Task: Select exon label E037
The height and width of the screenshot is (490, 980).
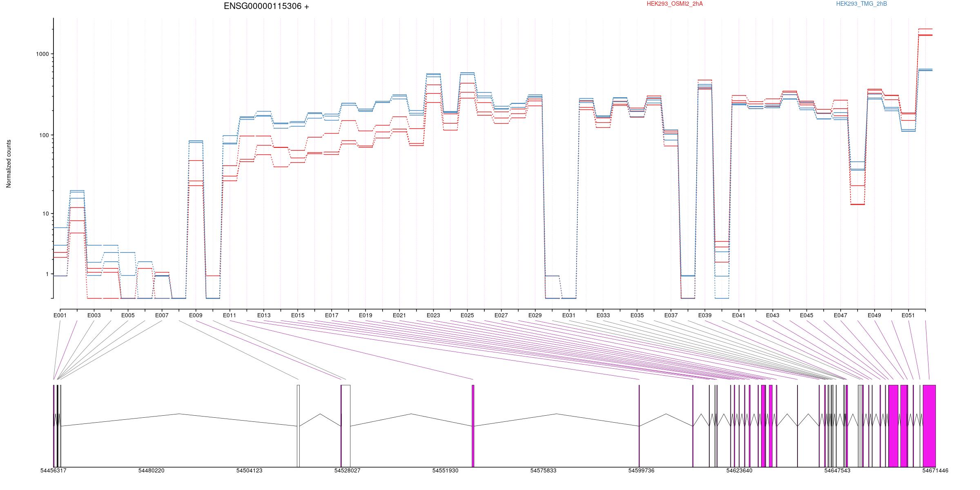Action: [x=671, y=315]
